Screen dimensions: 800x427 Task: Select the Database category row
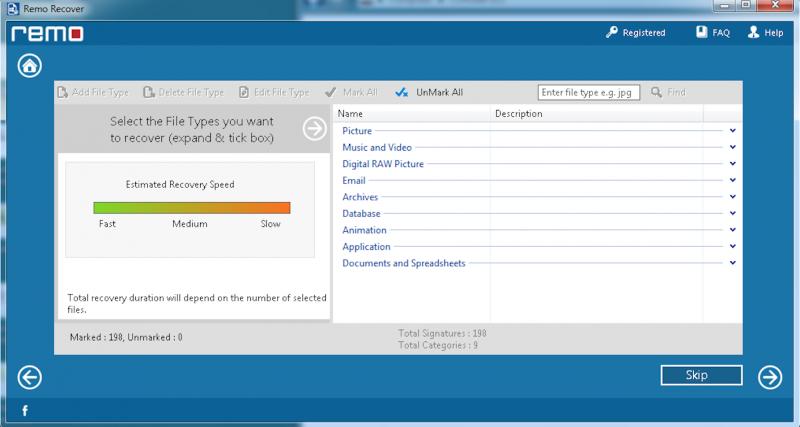[x=537, y=213]
